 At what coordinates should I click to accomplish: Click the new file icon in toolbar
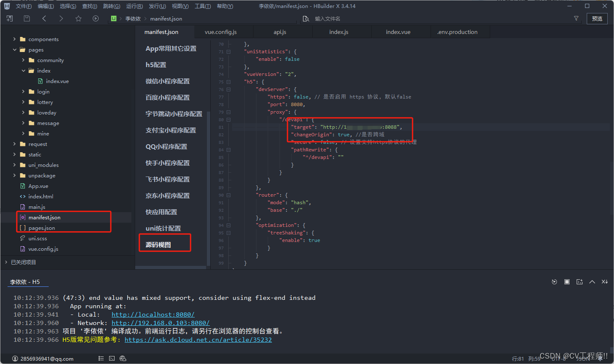point(9,18)
